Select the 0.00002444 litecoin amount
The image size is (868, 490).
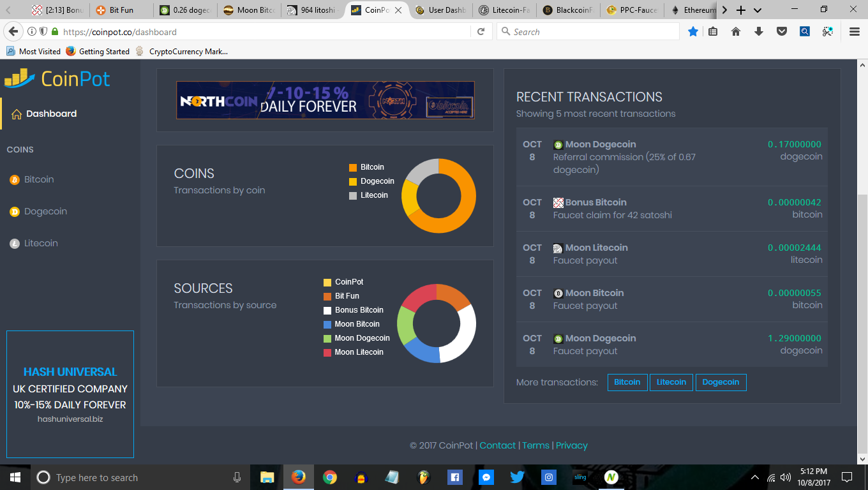[x=795, y=248]
